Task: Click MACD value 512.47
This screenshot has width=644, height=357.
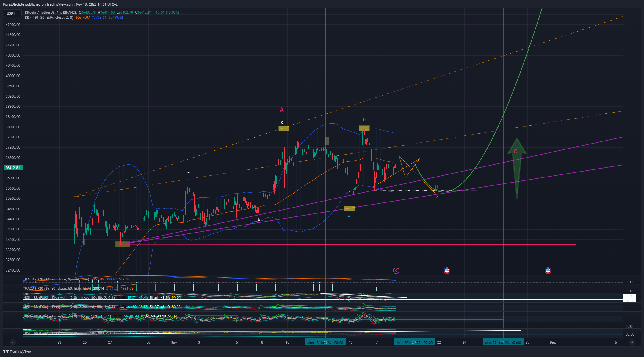Action: tap(124, 279)
